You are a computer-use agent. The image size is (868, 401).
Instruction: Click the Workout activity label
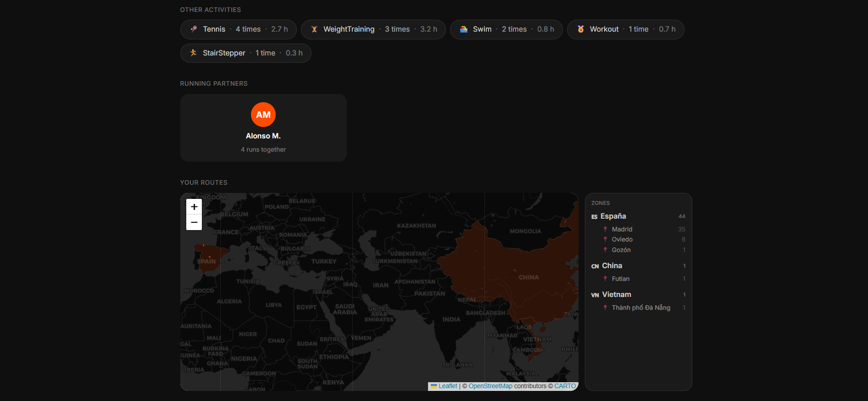coord(604,29)
